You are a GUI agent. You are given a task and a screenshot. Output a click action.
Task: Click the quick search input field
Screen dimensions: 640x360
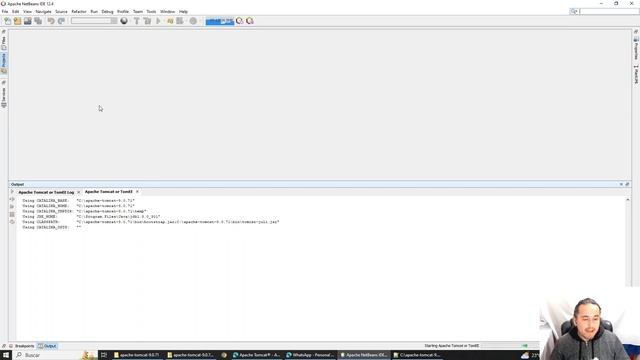click(x=608, y=11)
